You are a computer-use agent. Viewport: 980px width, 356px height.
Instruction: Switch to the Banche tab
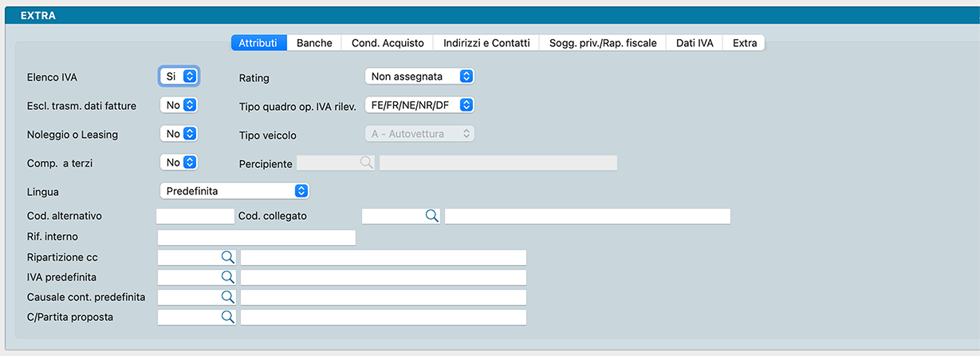click(x=314, y=43)
